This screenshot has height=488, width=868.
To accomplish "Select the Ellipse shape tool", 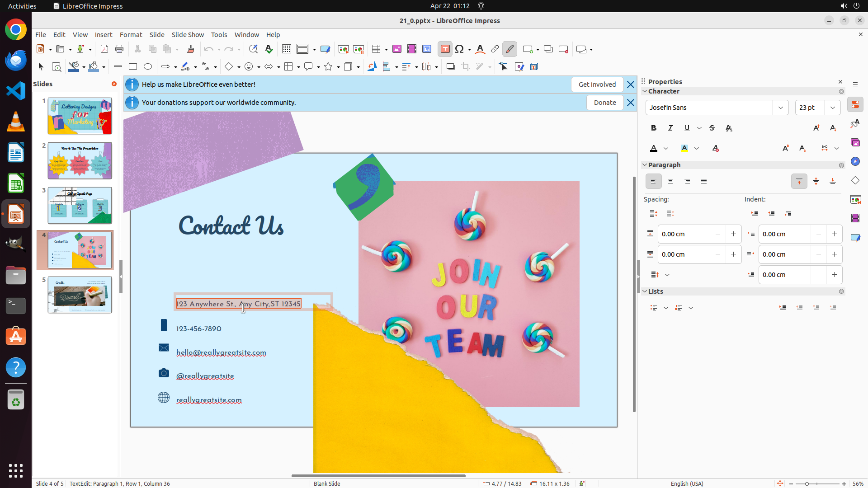I will click(148, 67).
